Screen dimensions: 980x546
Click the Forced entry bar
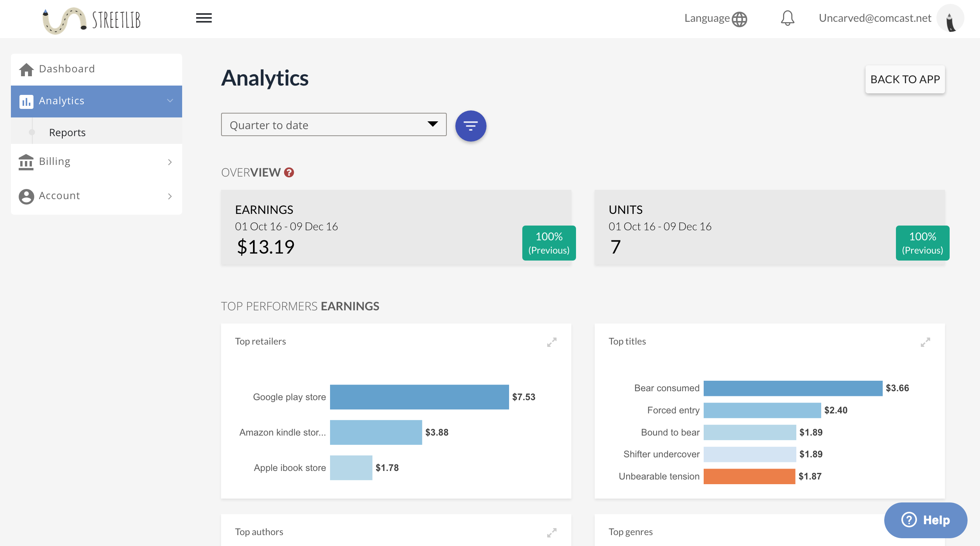tap(762, 410)
